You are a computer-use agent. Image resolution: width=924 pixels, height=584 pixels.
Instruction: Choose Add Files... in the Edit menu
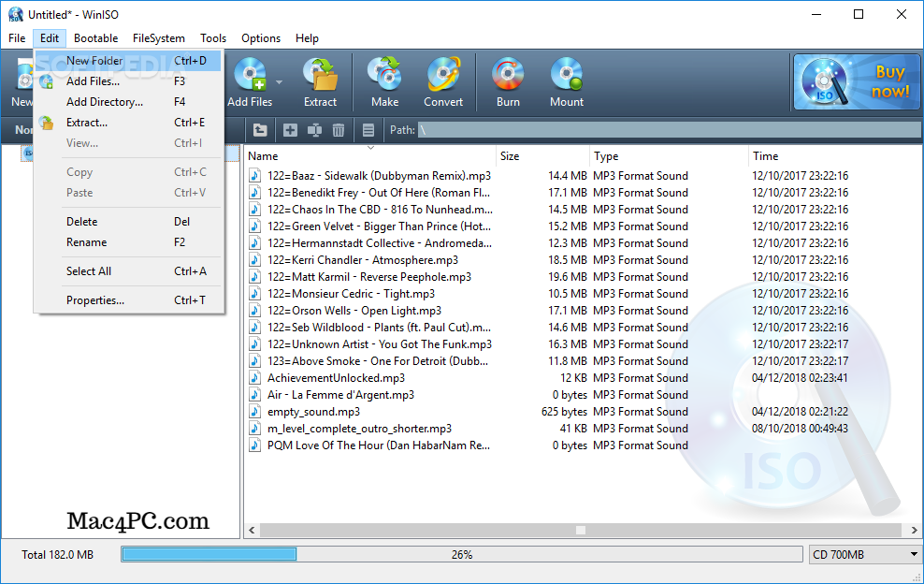pos(128,81)
